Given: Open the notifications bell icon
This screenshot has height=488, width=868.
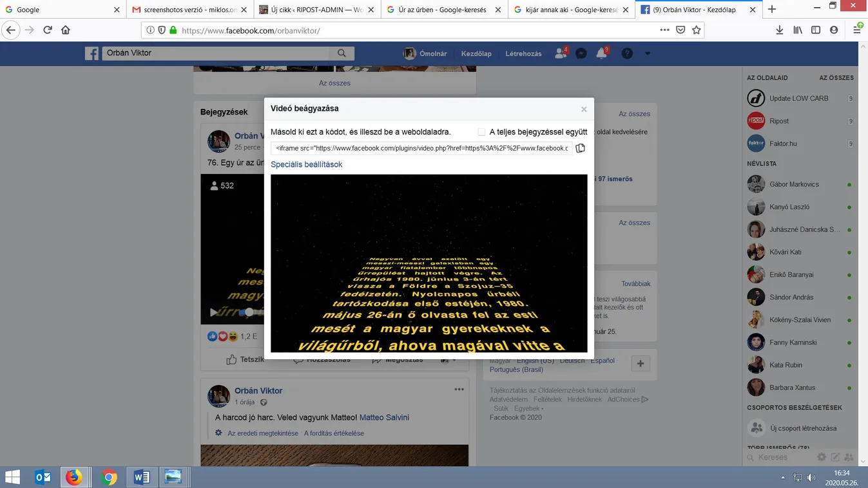Looking at the screenshot, I should point(602,53).
